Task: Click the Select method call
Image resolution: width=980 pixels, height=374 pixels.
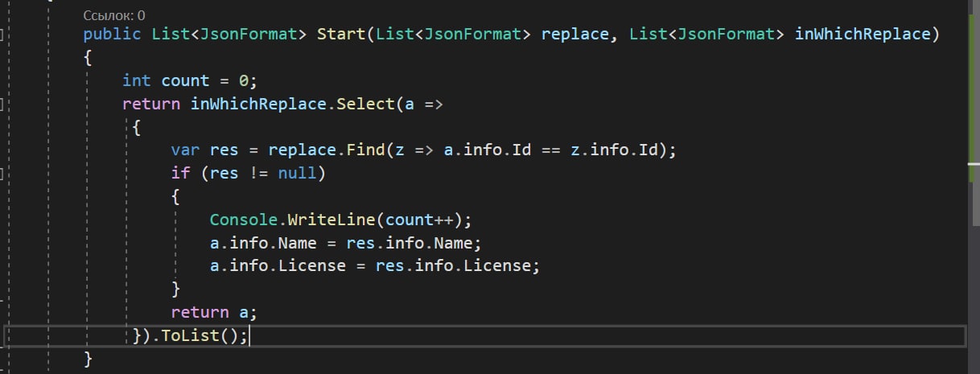Action: coord(366,104)
